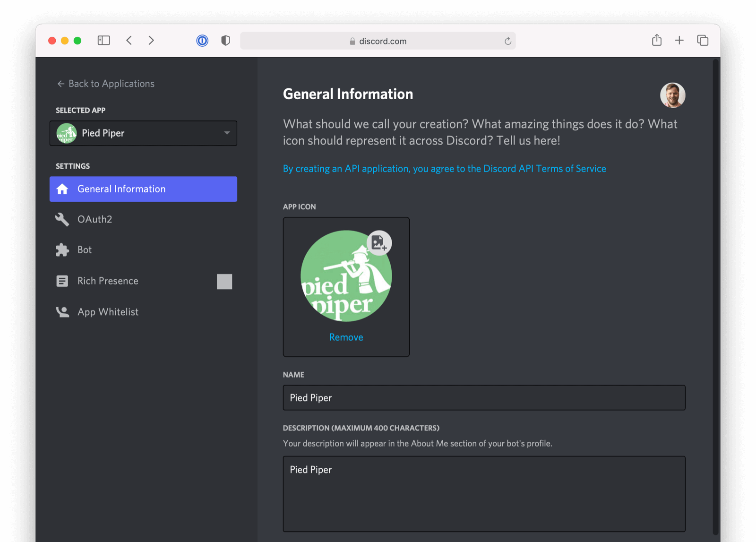This screenshot has width=756, height=542.
Task: Click the 'APP ICON' label
Action: click(x=299, y=207)
